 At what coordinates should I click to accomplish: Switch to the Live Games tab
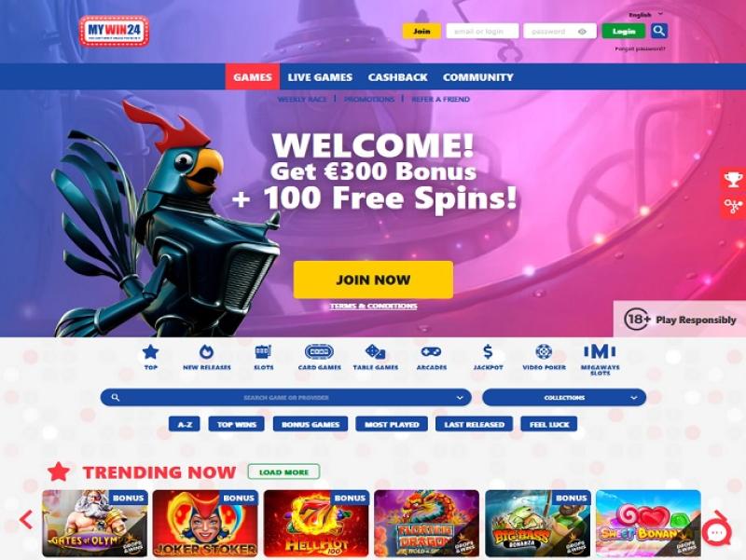pos(320,77)
